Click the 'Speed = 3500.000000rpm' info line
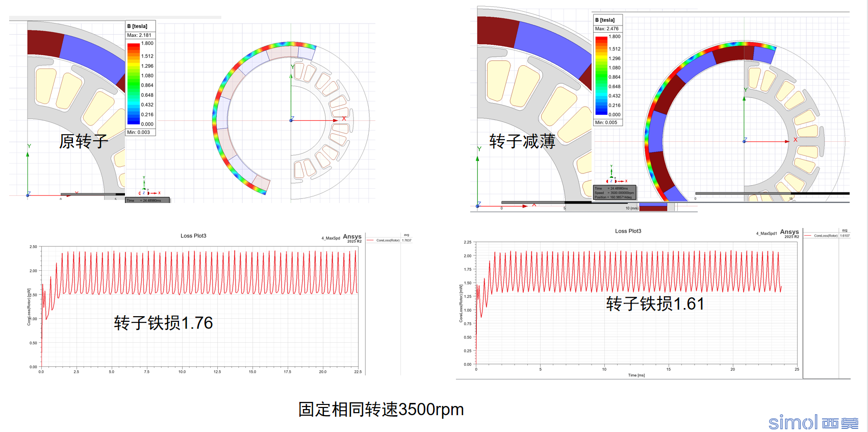 pyautogui.click(x=615, y=193)
